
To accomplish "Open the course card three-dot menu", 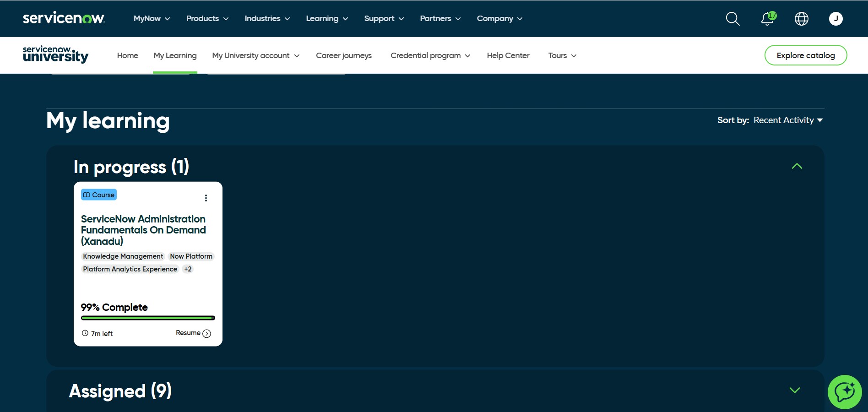I will [206, 198].
